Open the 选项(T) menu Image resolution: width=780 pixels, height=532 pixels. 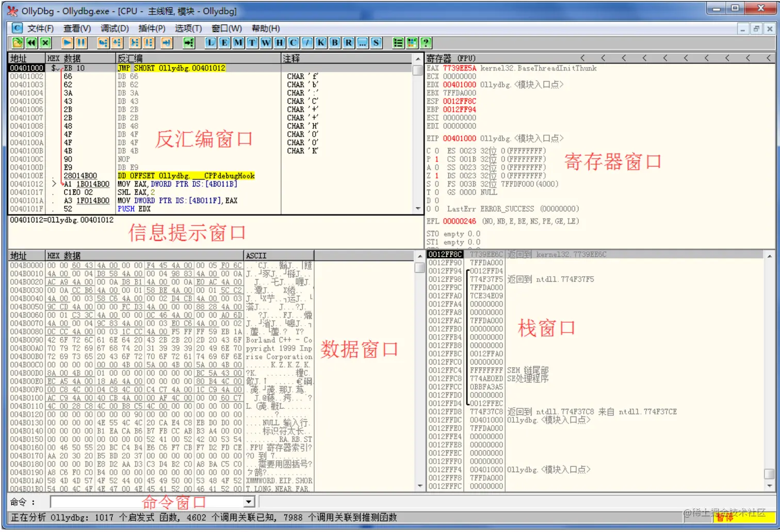pyautogui.click(x=188, y=28)
